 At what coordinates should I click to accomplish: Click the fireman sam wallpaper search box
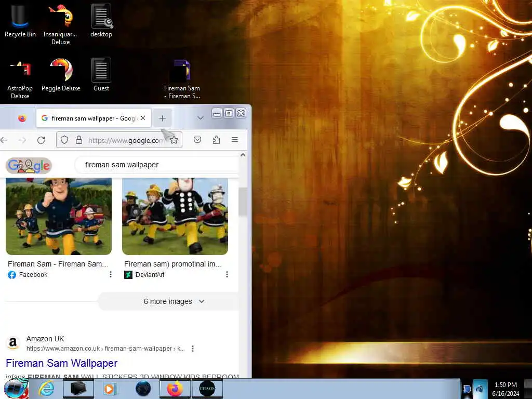point(157,165)
